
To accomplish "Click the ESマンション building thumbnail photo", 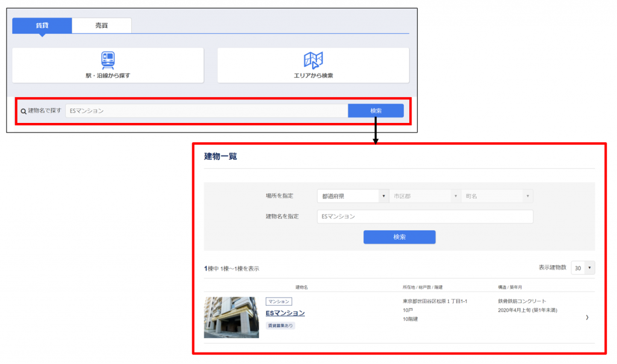I will click(231, 317).
